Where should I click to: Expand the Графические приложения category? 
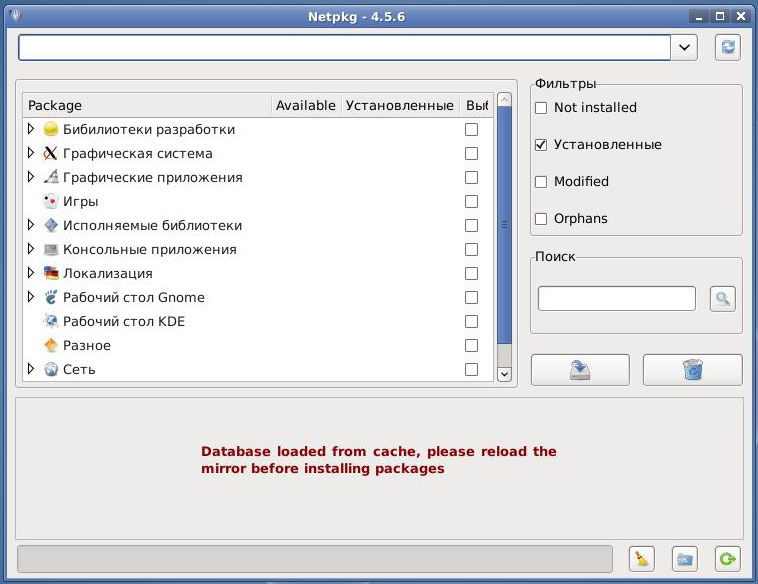coord(31,177)
